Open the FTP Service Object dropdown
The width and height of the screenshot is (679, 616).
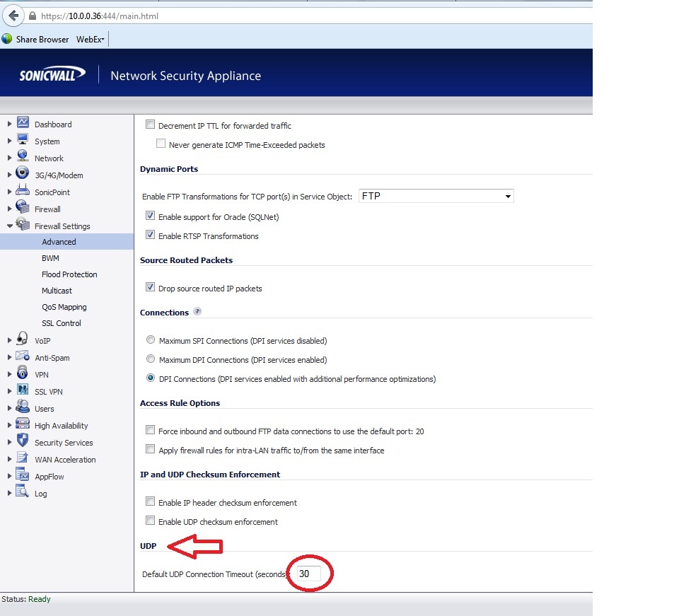click(x=436, y=196)
